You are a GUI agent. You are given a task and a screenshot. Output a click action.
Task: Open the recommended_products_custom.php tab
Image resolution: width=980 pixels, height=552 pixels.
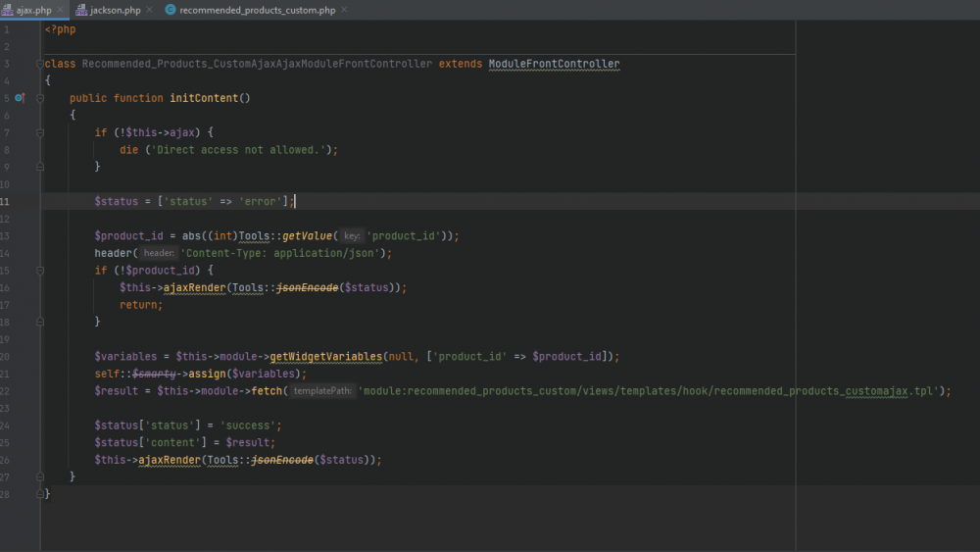(x=257, y=10)
